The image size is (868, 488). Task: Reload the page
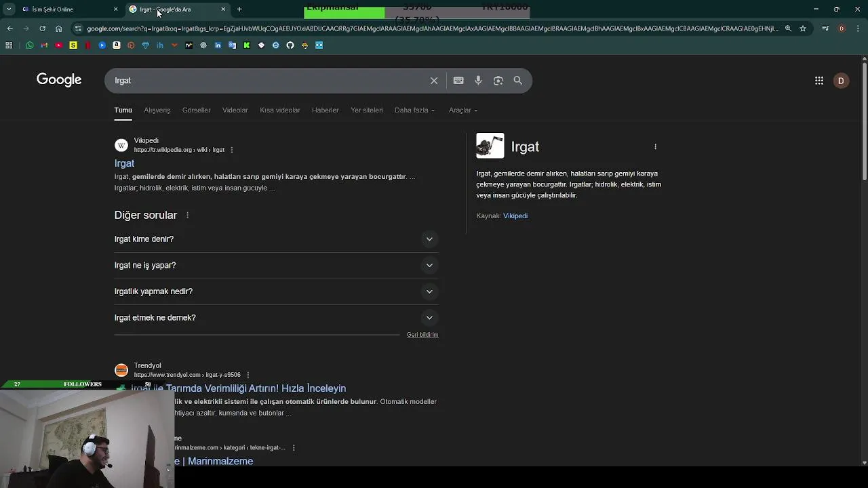pyautogui.click(x=42, y=28)
